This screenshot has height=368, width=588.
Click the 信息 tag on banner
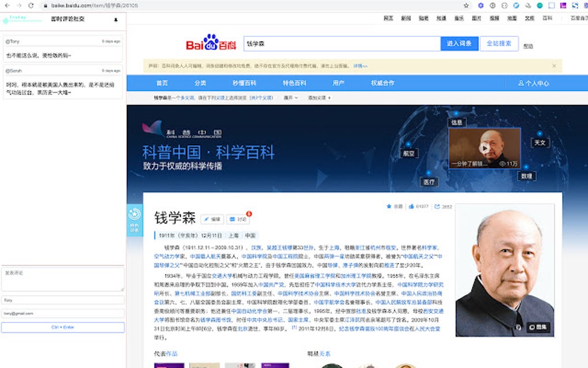click(x=457, y=122)
